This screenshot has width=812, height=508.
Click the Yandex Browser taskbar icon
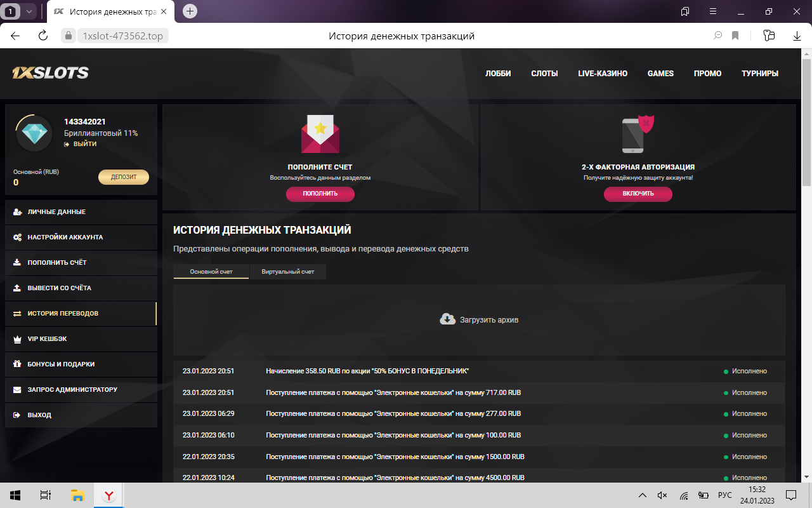click(109, 495)
